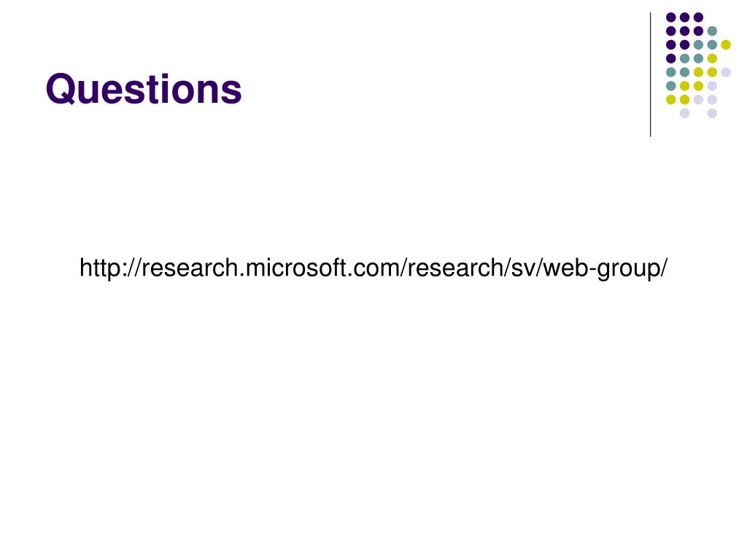Click the lavender dot ending sixth dot row
The width and height of the screenshot is (747, 560).
click(x=712, y=86)
